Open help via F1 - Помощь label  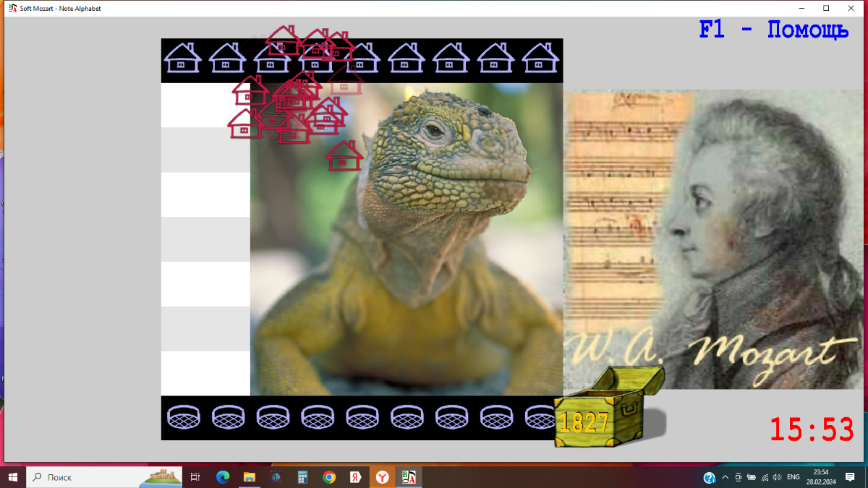click(773, 30)
